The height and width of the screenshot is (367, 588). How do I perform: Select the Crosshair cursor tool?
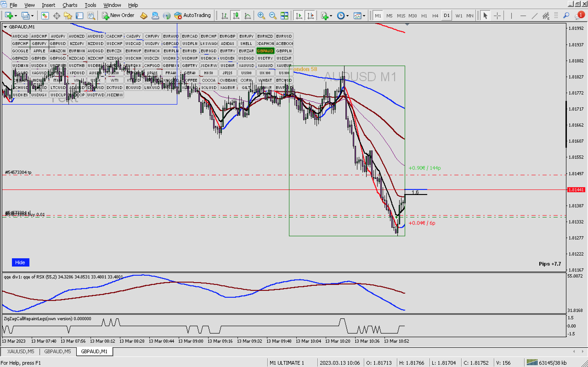497,16
